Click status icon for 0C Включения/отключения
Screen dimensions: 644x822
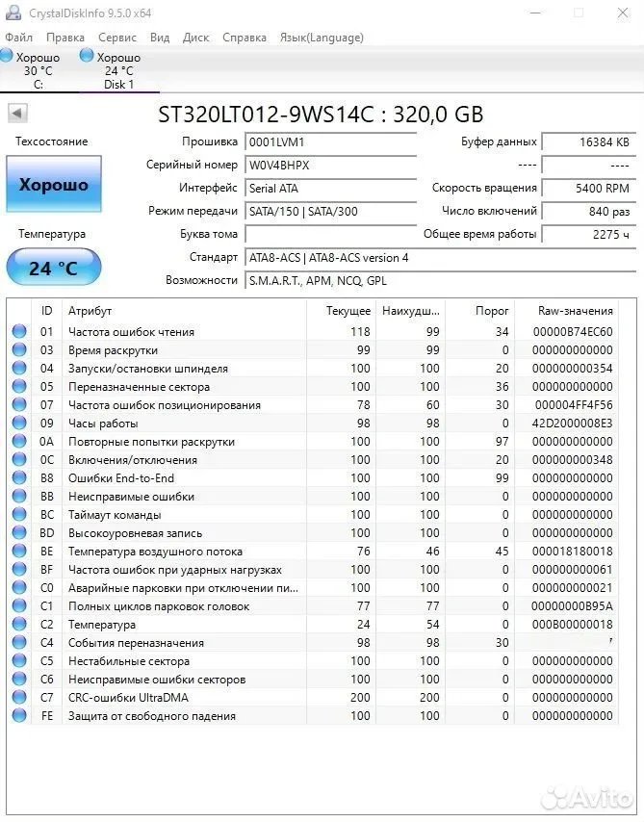point(19,460)
